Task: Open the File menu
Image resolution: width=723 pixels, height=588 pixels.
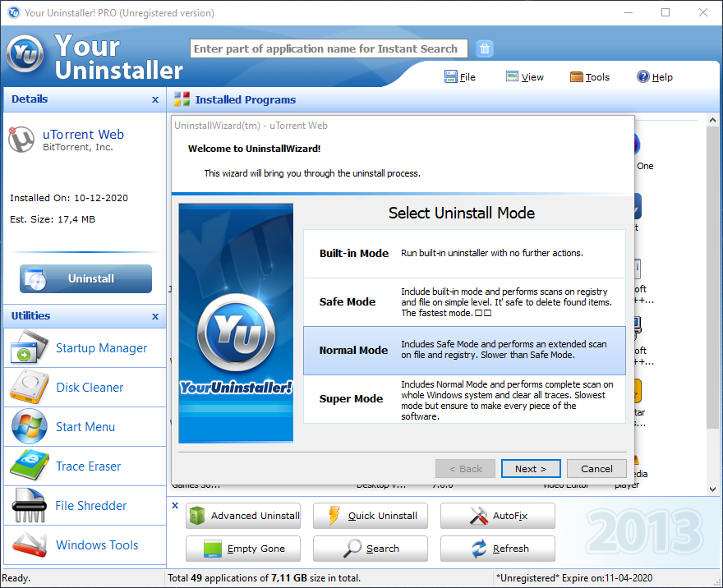Action: [x=460, y=77]
